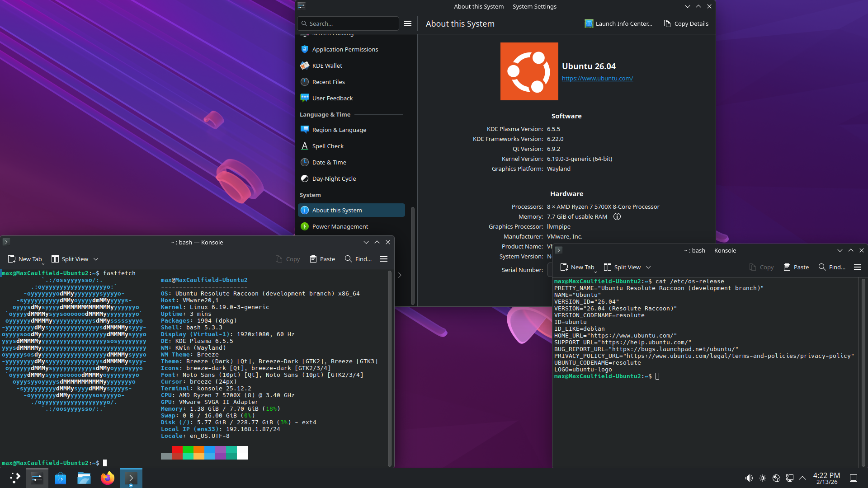Click Paste in left Konsole toolbar
868x488 pixels.
[x=322, y=259]
